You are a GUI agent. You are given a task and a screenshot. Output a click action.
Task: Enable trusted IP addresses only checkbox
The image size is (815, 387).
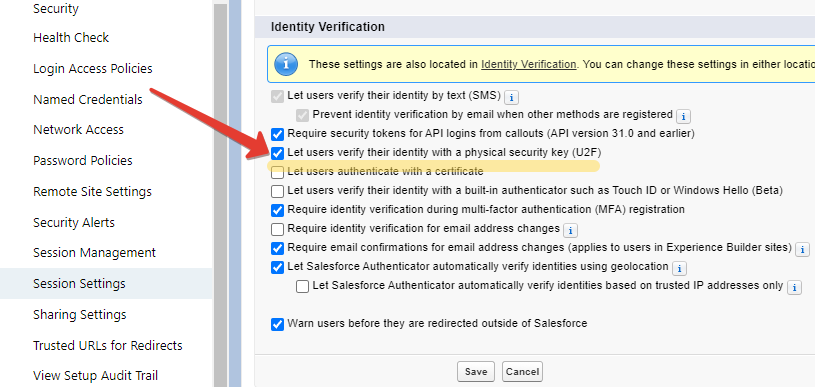[x=303, y=286]
